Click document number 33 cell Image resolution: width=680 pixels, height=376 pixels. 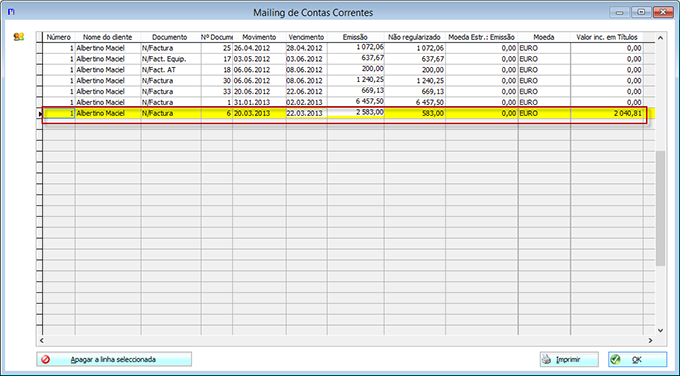pyautogui.click(x=217, y=92)
